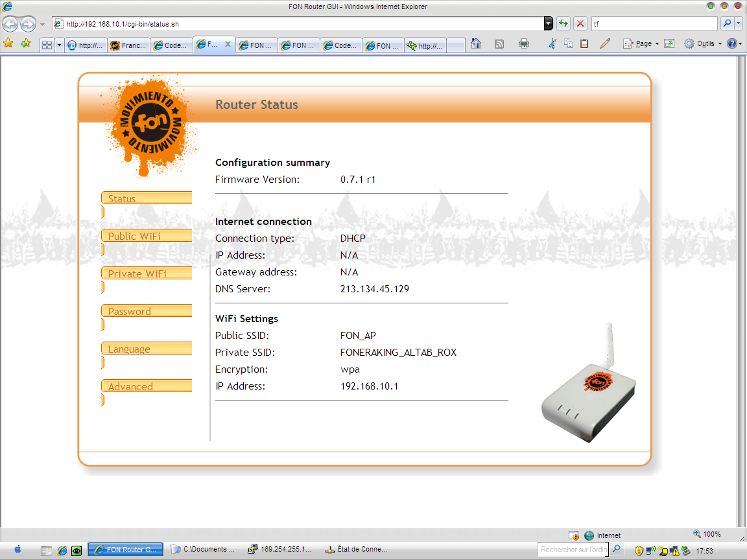Open the recent pages dropdown beside Forward

click(42, 24)
